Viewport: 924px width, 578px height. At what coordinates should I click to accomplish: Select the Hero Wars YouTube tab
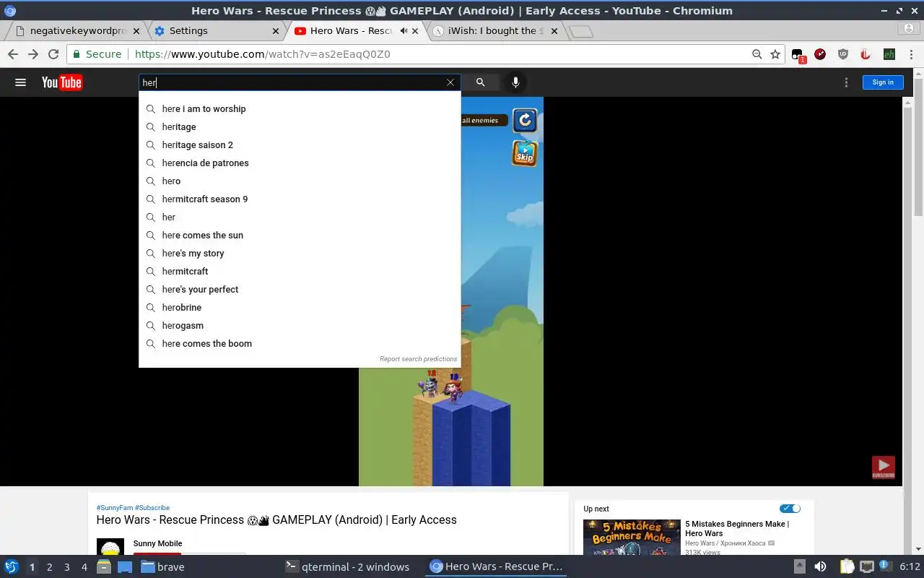[351, 31]
